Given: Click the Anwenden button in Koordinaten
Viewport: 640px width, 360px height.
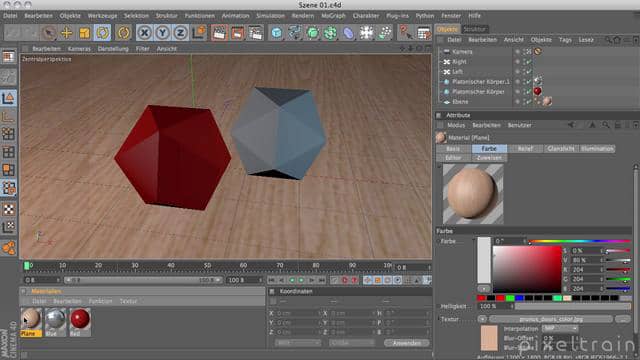Looking at the screenshot, I should (x=407, y=343).
